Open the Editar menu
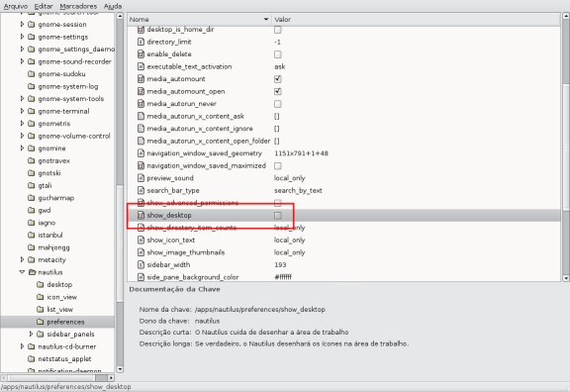The width and height of the screenshot is (570, 392). click(44, 6)
